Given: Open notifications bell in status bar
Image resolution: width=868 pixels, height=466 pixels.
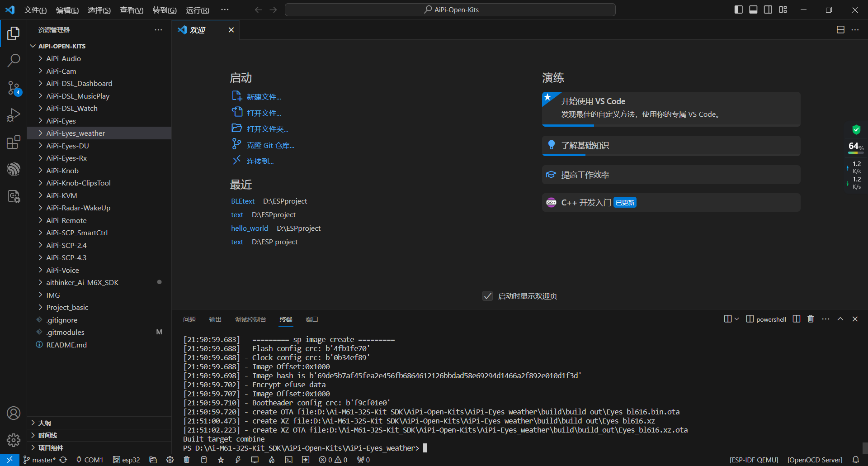Looking at the screenshot, I should [x=855, y=460].
